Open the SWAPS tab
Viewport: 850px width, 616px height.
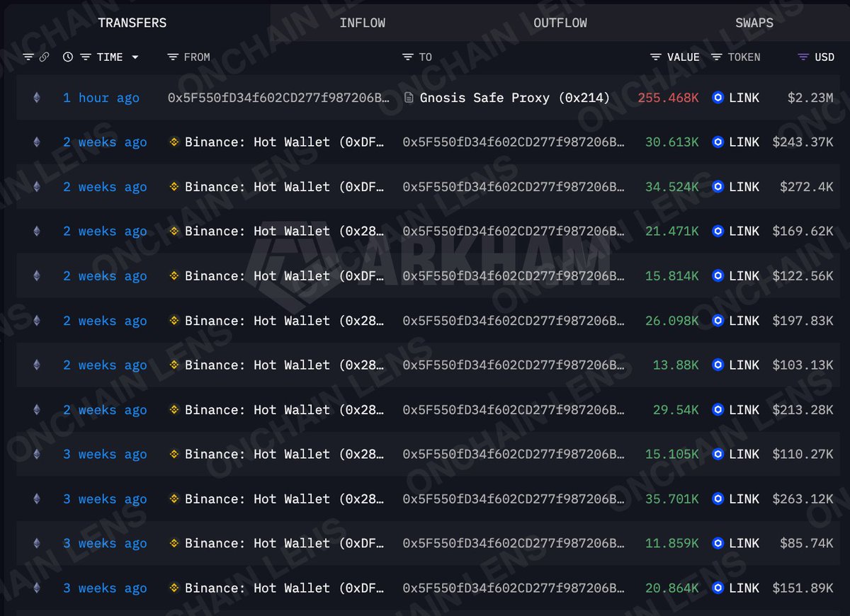754,23
